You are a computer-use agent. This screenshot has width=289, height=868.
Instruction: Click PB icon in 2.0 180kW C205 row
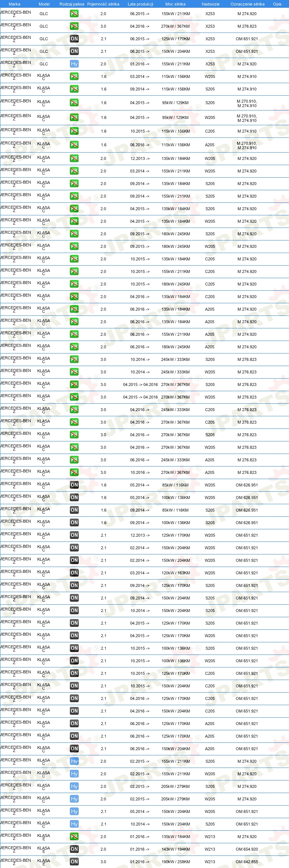coord(74,284)
